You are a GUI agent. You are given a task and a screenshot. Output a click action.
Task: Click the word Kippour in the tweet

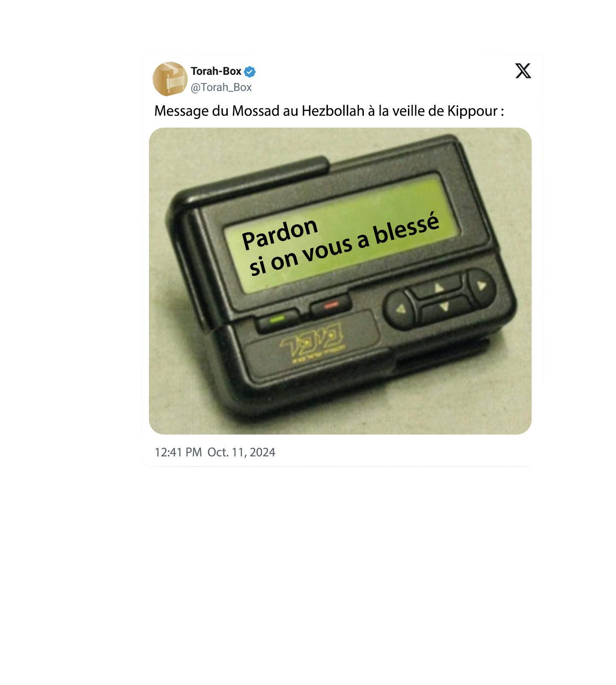[472, 111]
